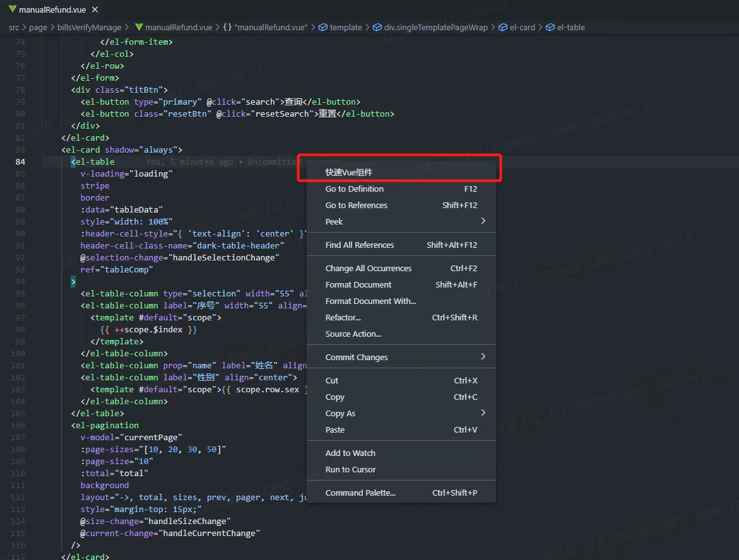The width and height of the screenshot is (739, 560).
Task: Choose Format Document With...
Action: pyautogui.click(x=401, y=301)
